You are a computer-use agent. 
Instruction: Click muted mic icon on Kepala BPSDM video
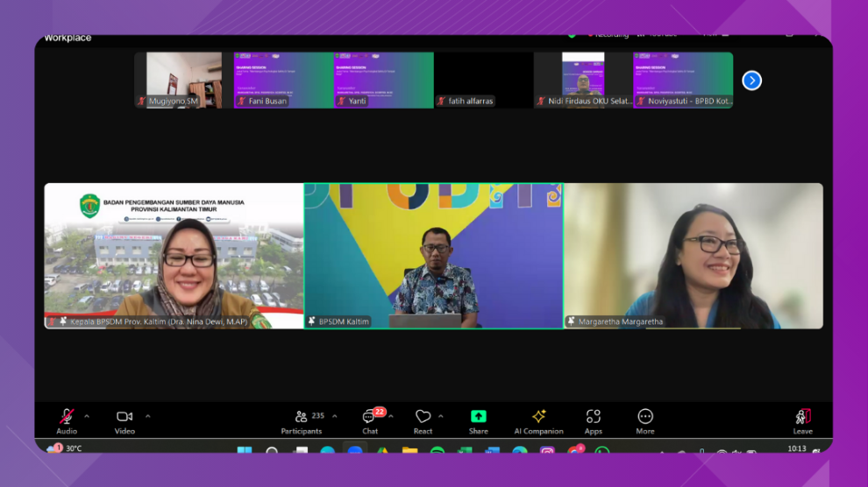(52, 321)
